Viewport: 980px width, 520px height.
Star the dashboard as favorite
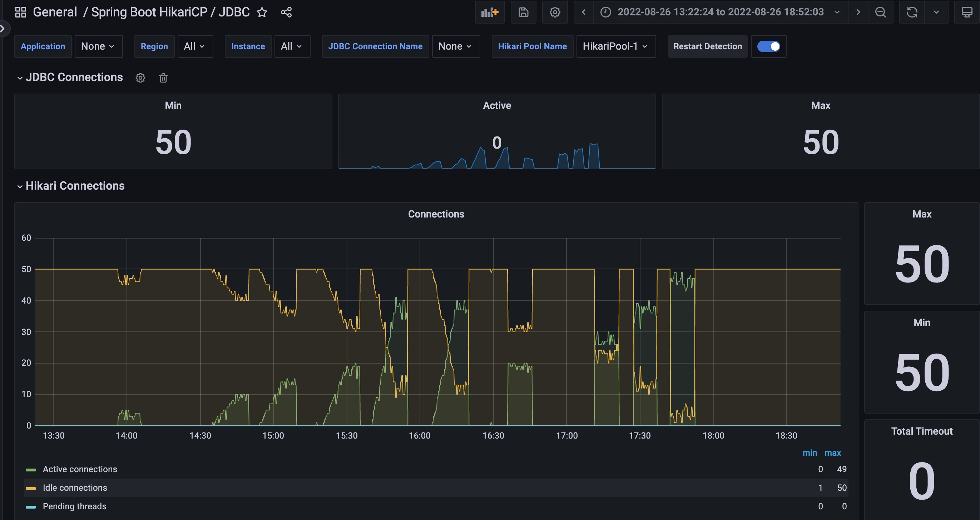[262, 12]
